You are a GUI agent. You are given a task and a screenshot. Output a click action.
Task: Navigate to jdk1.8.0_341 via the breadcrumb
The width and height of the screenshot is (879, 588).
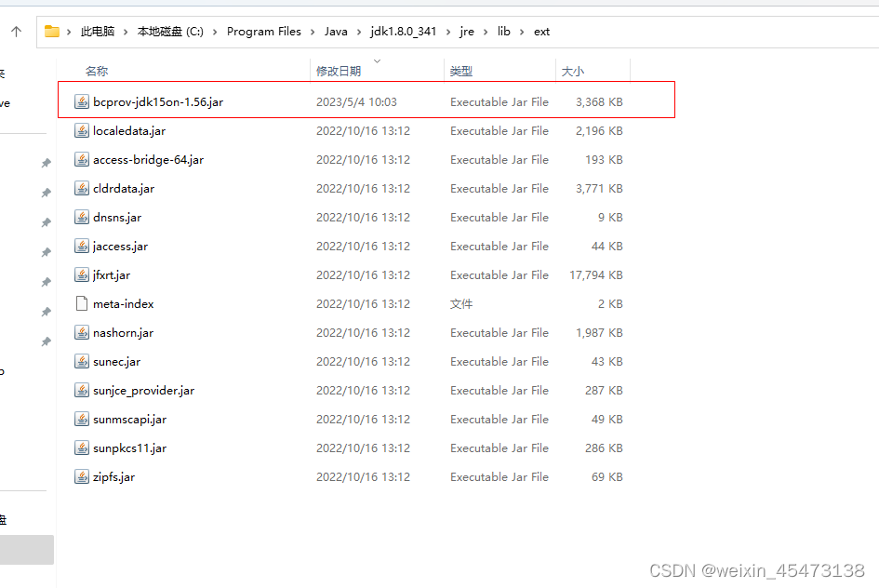click(x=404, y=31)
